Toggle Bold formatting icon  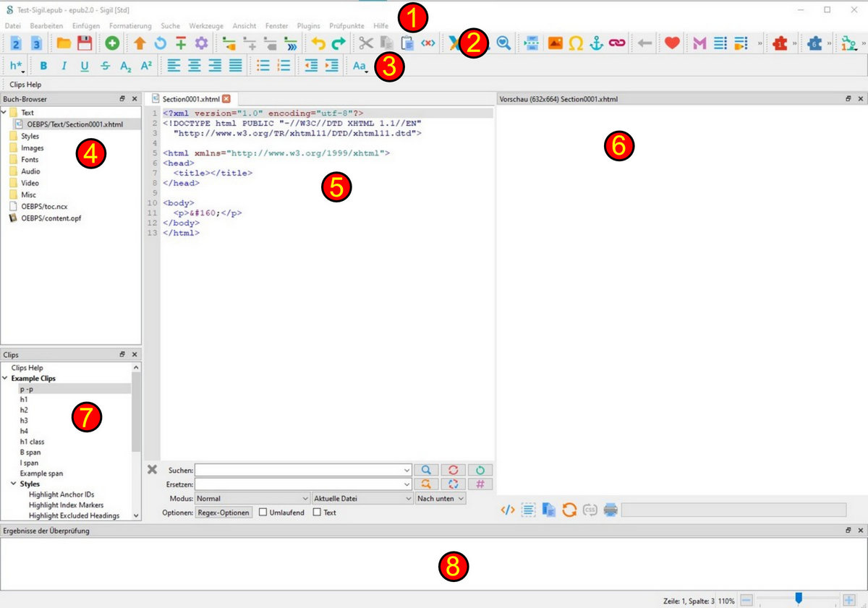[43, 66]
